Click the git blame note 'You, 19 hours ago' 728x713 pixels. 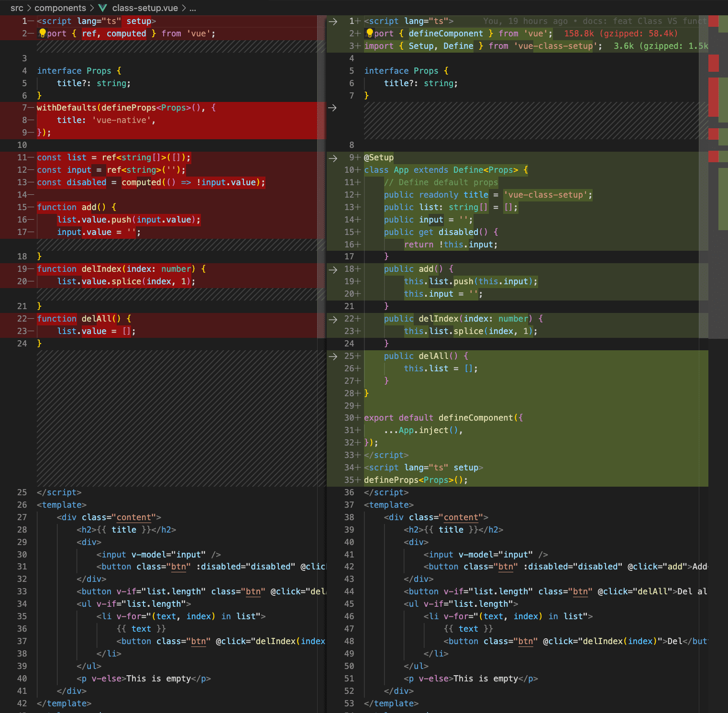tap(525, 21)
